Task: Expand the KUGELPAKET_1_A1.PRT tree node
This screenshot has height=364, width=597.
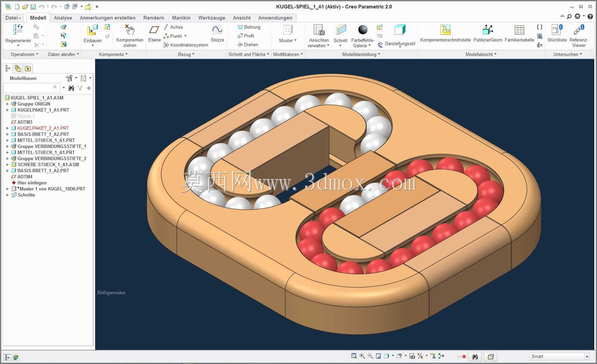Action: point(7,110)
